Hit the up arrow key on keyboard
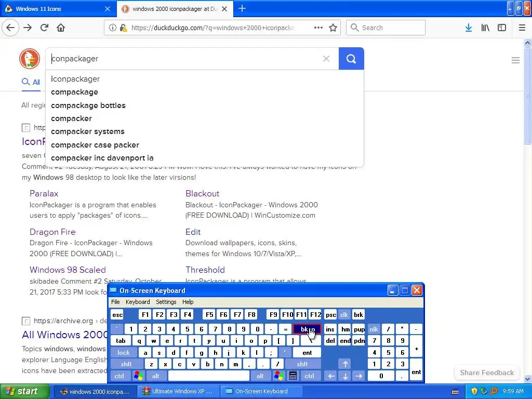The height and width of the screenshot is (399, 532). tap(345, 364)
